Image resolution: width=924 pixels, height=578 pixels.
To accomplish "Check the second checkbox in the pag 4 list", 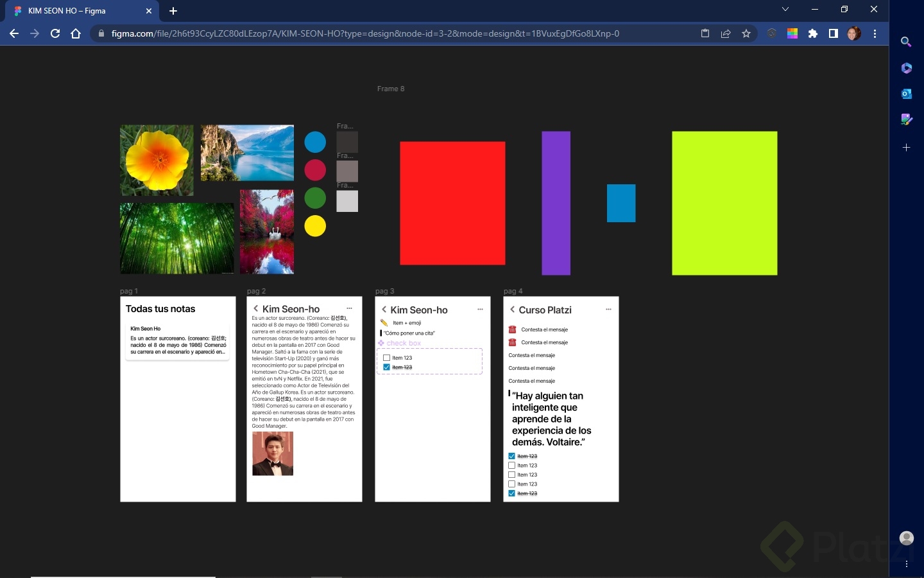I will point(511,466).
